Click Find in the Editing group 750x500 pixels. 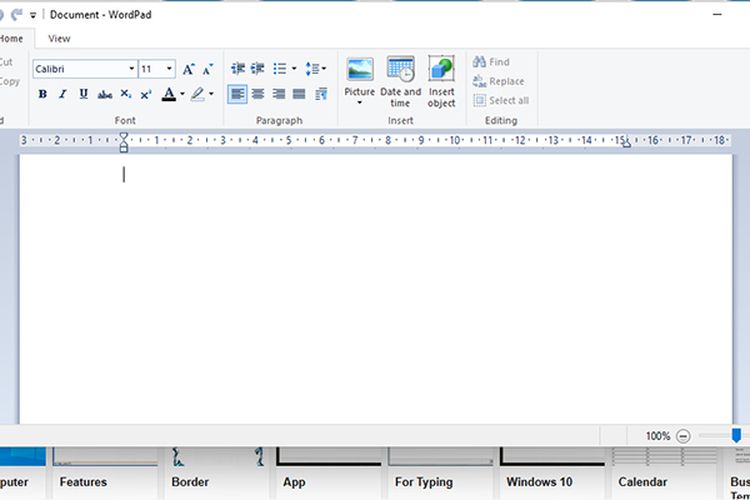tap(492, 62)
